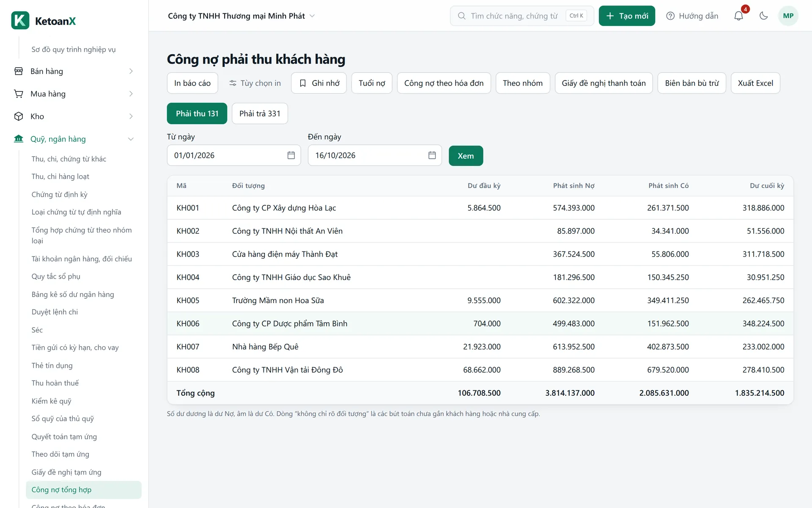The height and width of the screenshot is (508, 812).
Task: Click Giấy đề nghị thanh toán button
Action: click(x=604, y=83)
